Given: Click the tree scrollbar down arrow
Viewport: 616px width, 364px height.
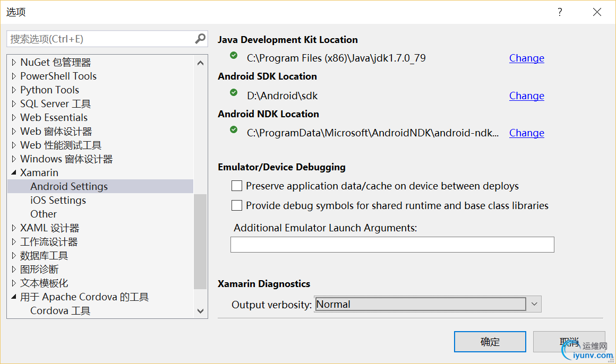Looking at the screenshot, I should tap(200, 311).
